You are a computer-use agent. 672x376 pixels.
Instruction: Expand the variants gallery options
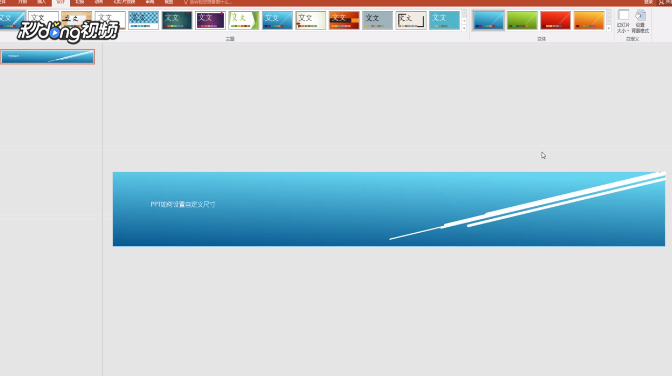click(x=609, y=28)
